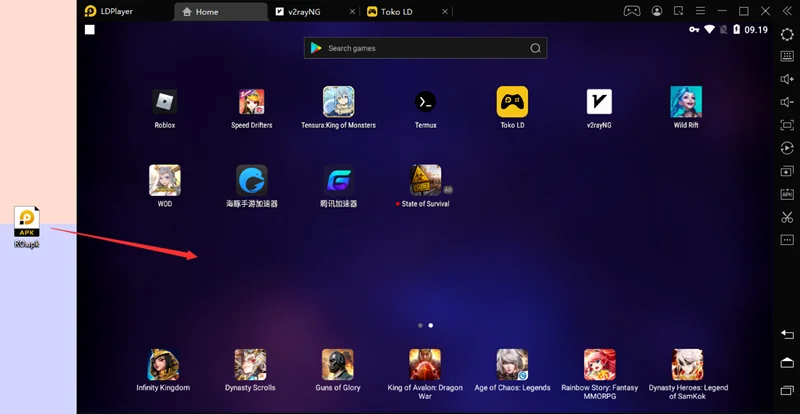This screenshot has height=414, width=800.
Task: Select the second home page dot
Action: [431, 325]
